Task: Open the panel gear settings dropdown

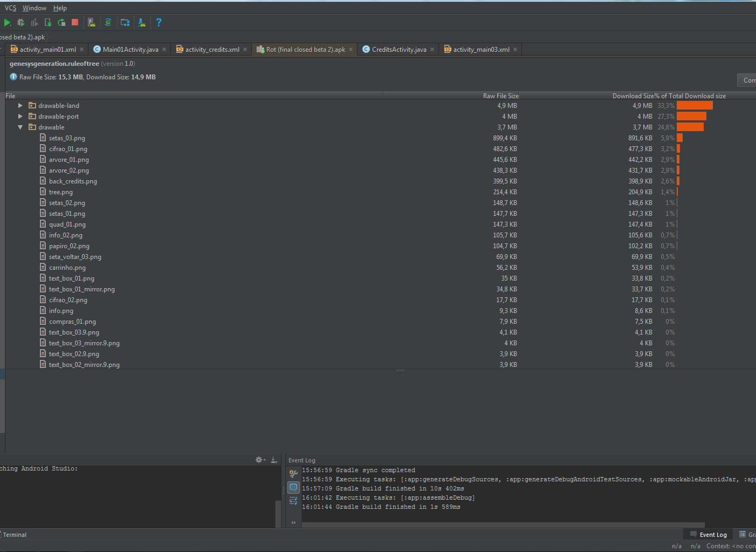Action: 260,460
